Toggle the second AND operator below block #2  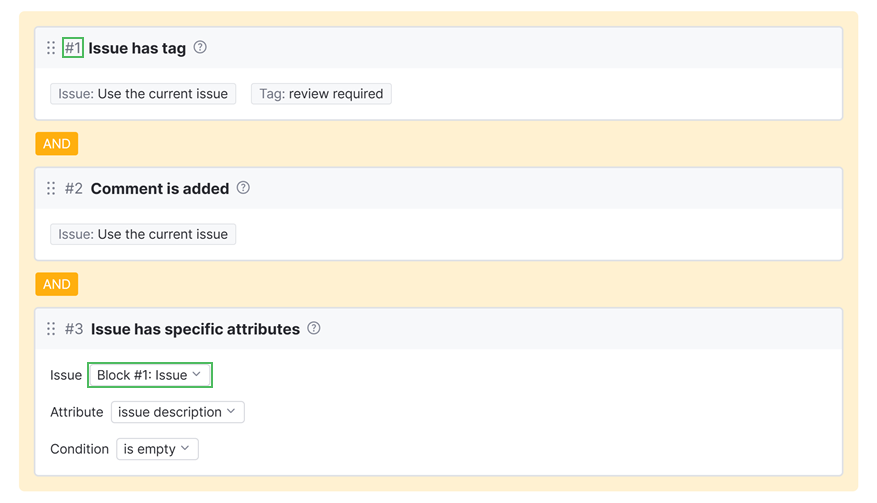coord(57,284)
